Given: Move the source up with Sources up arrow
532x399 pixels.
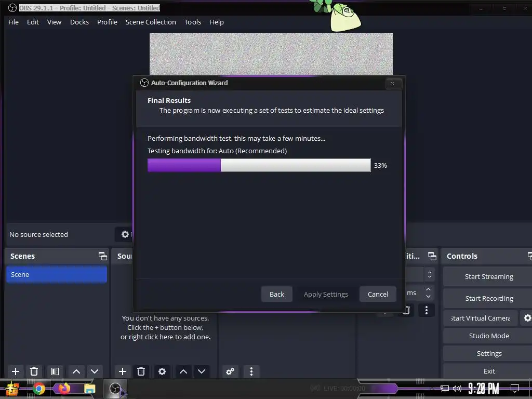Looking at the screenshot, I should point(183,371).
